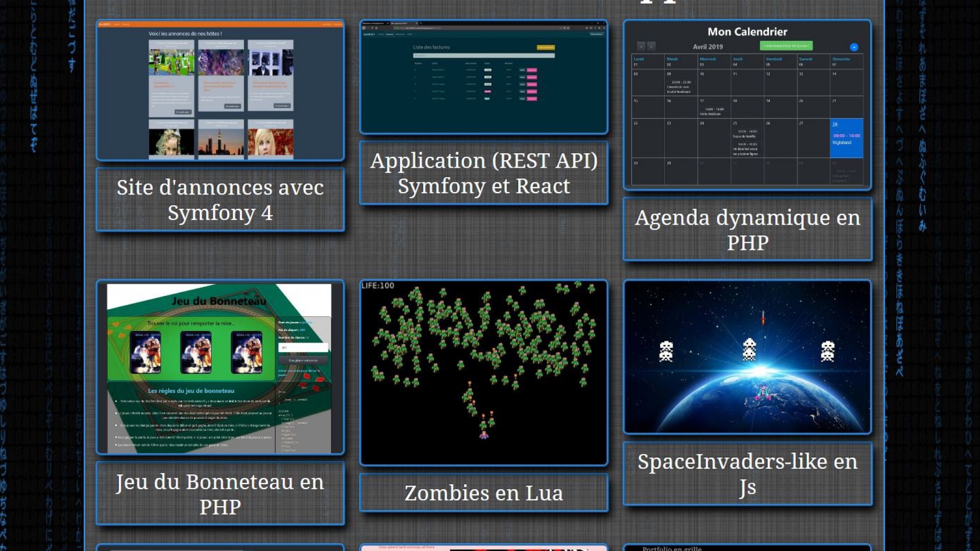Switch to the second browser tab in the screenshot
This screenshot has height=551, width=980.
[x=399, y=22]
